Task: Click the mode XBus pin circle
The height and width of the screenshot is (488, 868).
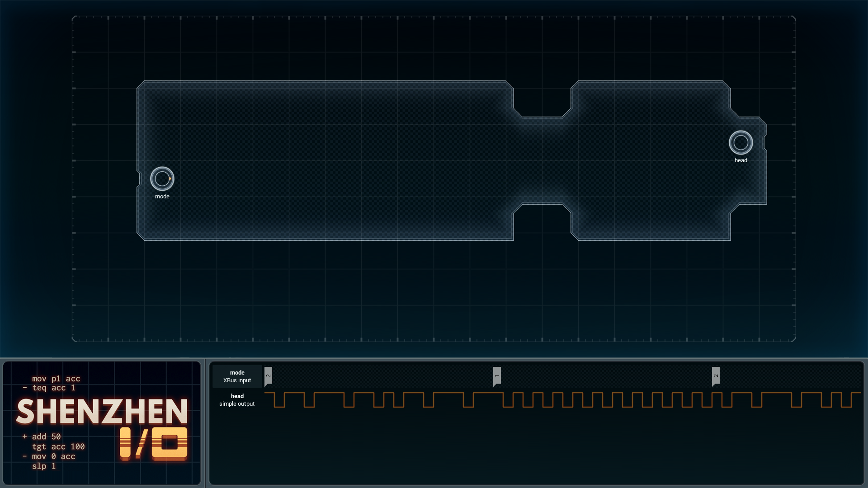Action: [162, 178]
